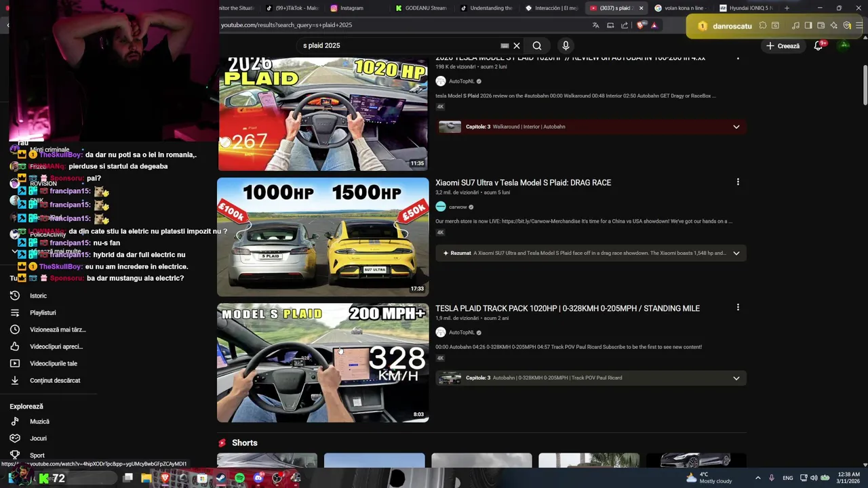The image size is (868, 488).
Task: Open YouTube notifications bell
Action: click(x=818, y=45)
